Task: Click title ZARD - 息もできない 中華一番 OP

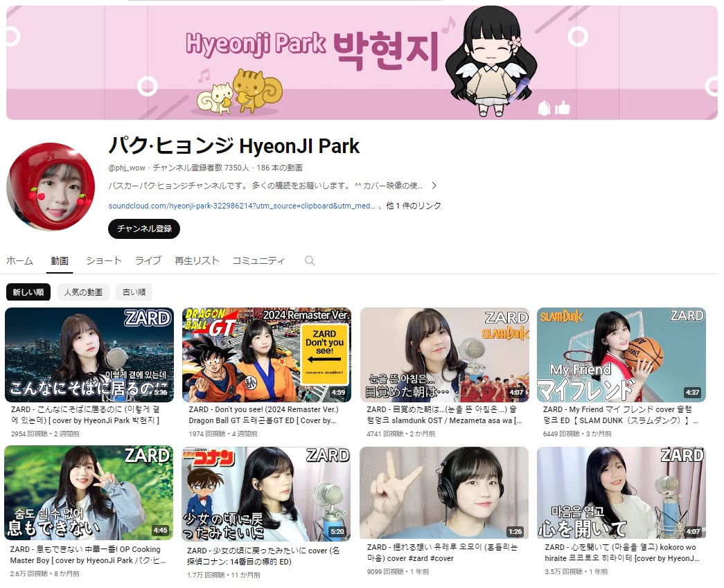Action: click(x=88, y=555)
